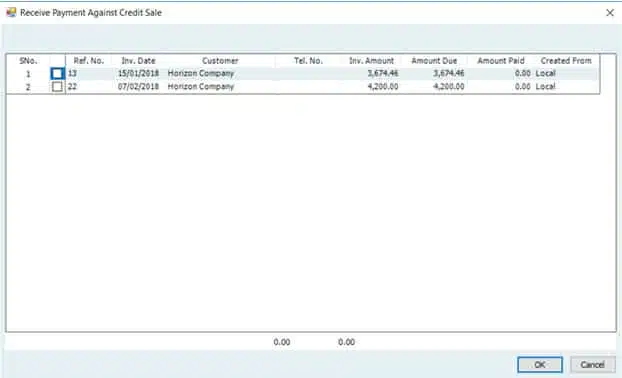Click Amount Paid 0.00 in row 1
Viewport: 622px width, 378px height.
pos(522,73)
